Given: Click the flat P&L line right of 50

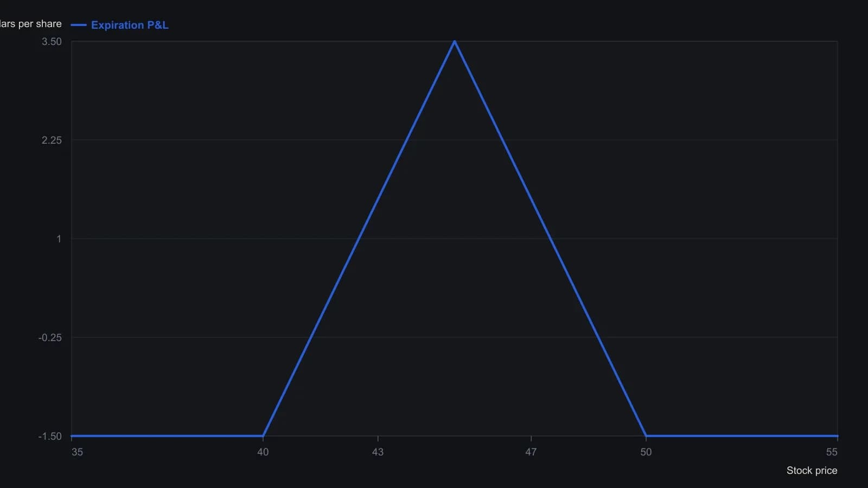Looking at the screenshot, I should (x=742, y=435).
